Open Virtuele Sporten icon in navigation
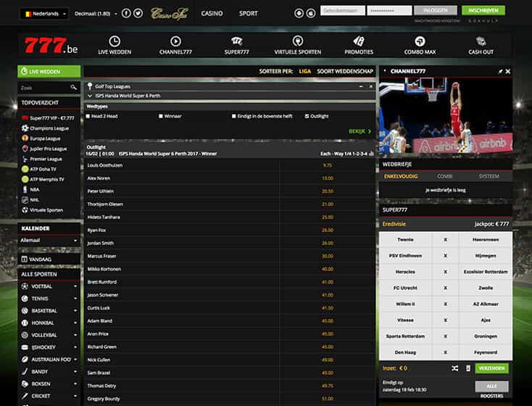This screenshot has height=406, width=532. (x=298, y=41)
